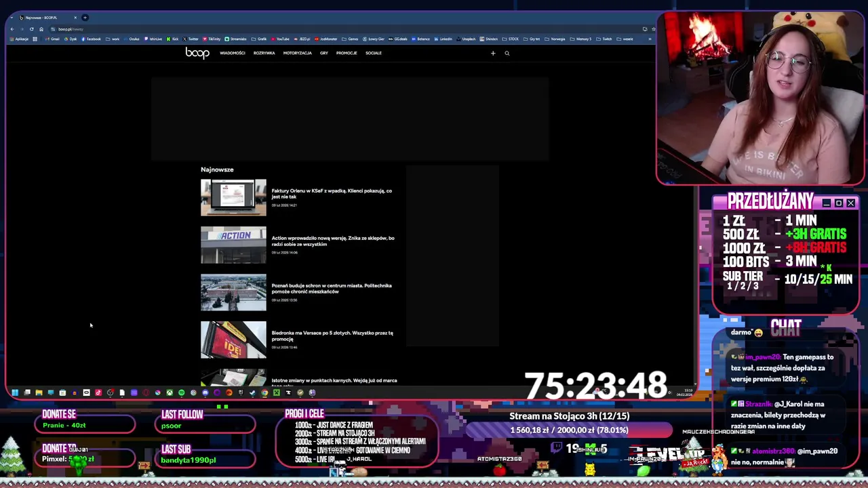Open the SOCIALE menu item

pos(373,53)
